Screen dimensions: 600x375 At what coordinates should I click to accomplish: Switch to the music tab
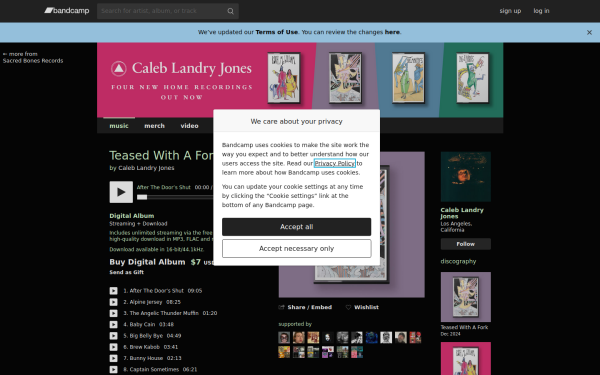click(x=119, y=126)
